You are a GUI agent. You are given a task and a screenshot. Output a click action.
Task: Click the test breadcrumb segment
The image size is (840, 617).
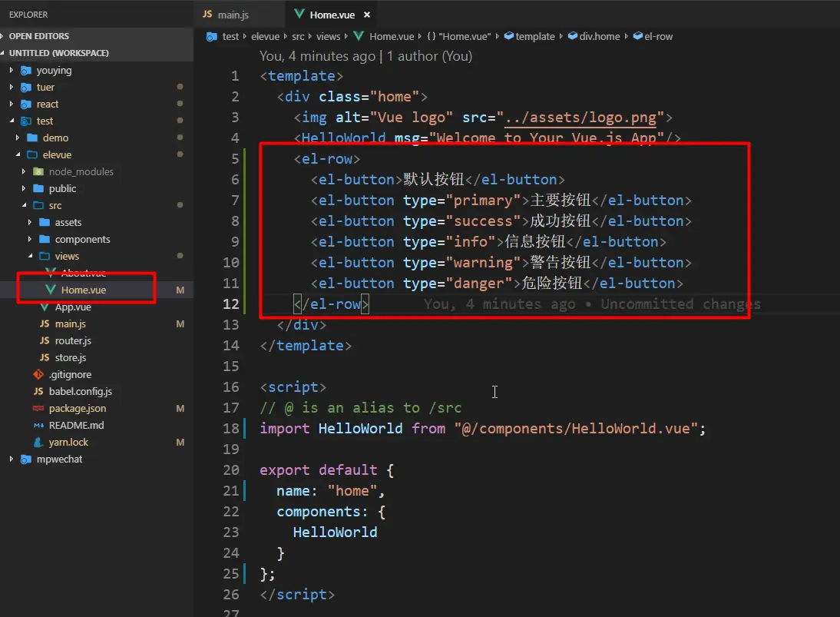pos(230,36)
